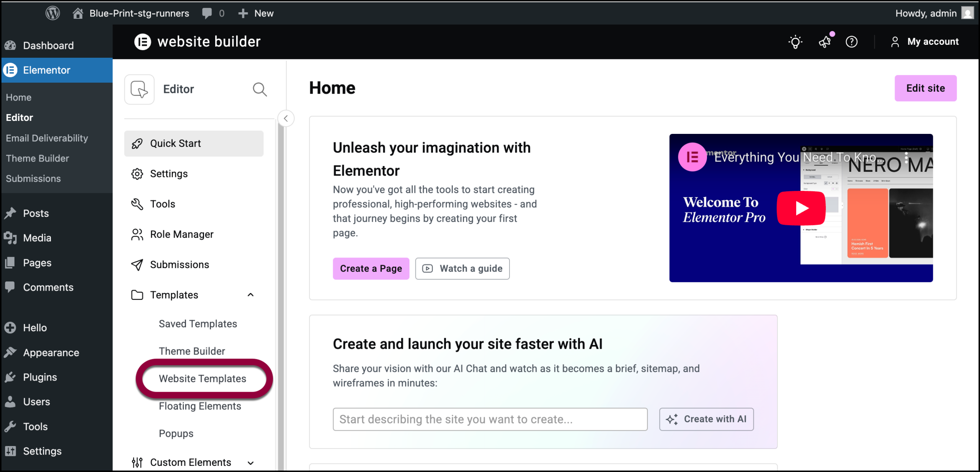
Task: Open the megaphone What's New notifications
Action: pos(825,42)
